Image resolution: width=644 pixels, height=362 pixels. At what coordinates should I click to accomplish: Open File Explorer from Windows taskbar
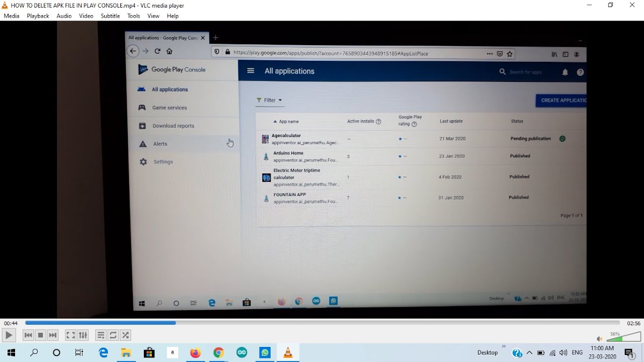coord(126,352)
